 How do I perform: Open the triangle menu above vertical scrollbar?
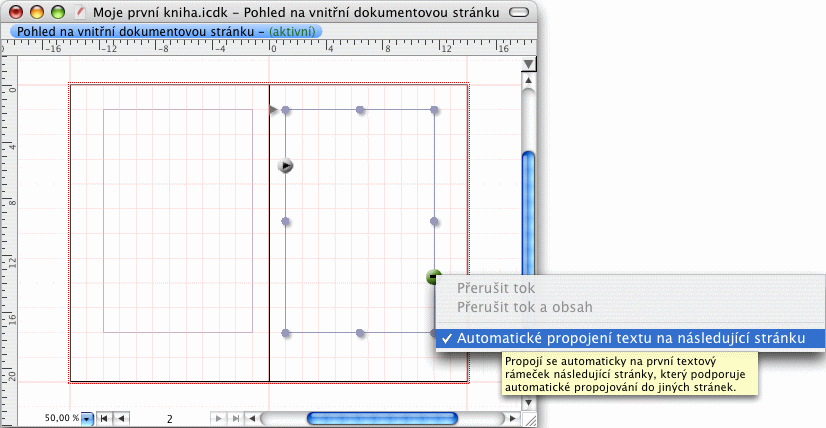(528, 64)
